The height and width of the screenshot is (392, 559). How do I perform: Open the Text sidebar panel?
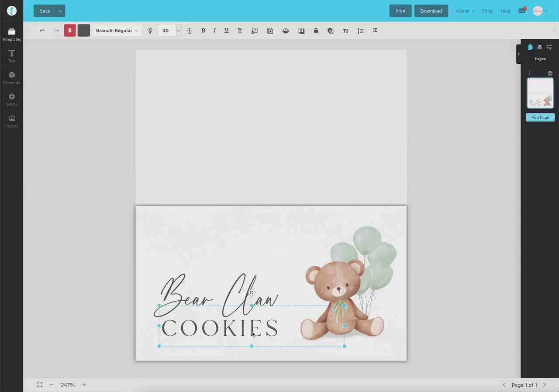12,56
